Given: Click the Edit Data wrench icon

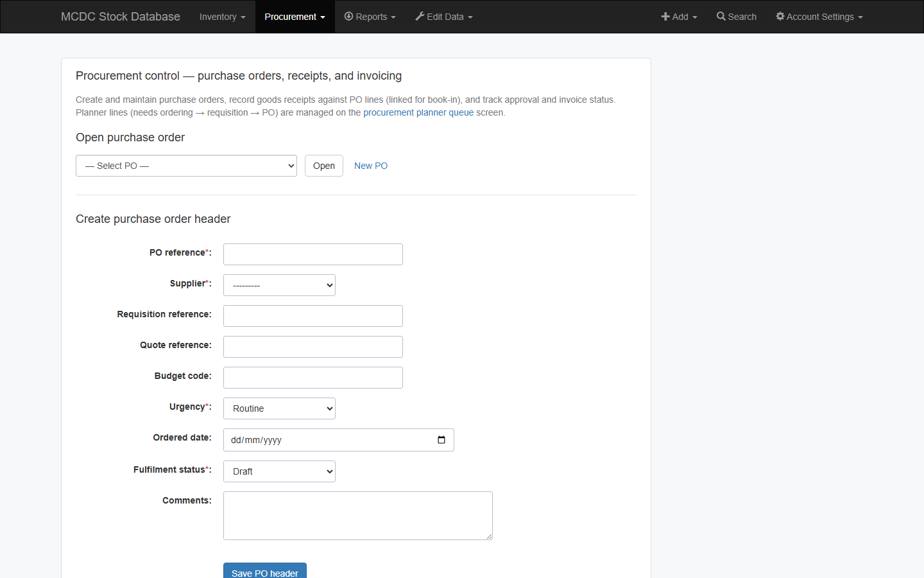Looking at the screenshot, I should pyautogui.click(x=420, y=16).
